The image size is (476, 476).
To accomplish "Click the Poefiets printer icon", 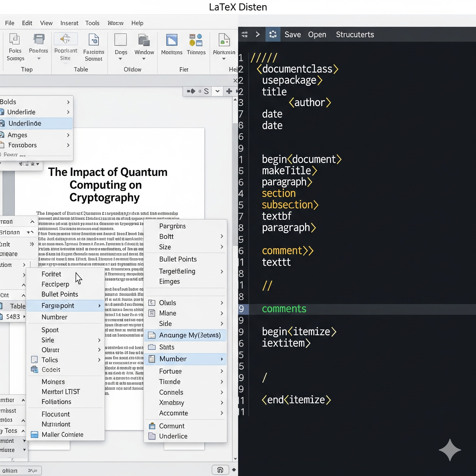I will [x=39, y=40].
